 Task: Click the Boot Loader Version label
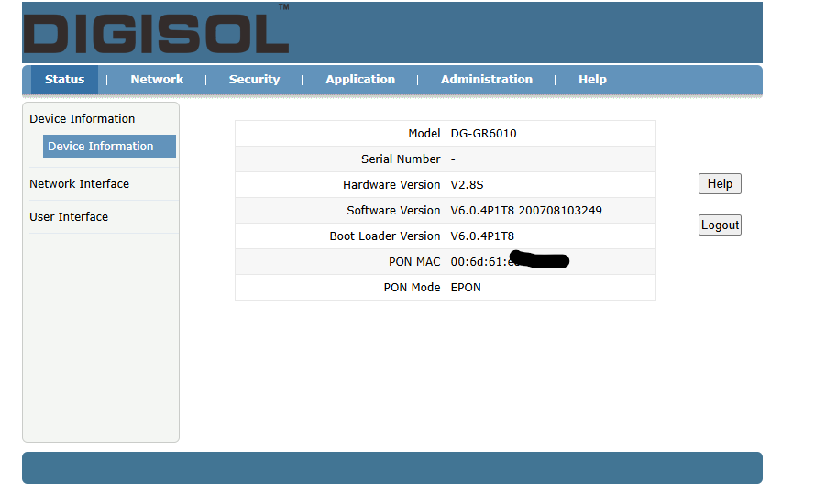point(385,236)
